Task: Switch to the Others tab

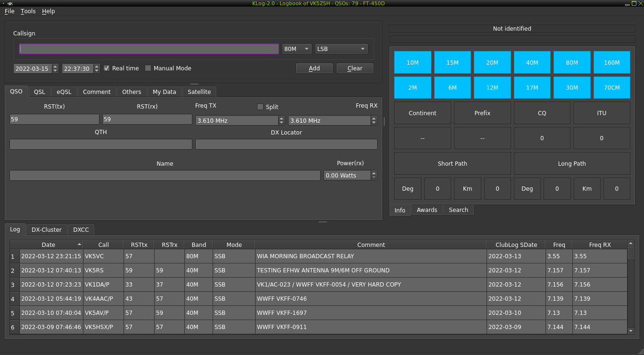Action: pyautogui.click(x=132, y=92)
